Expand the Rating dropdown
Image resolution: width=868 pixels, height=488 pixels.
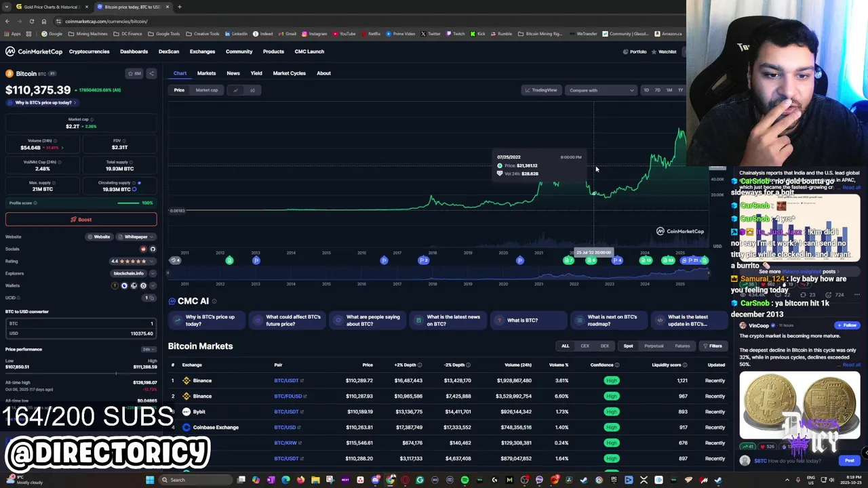[x=153, y=261]
